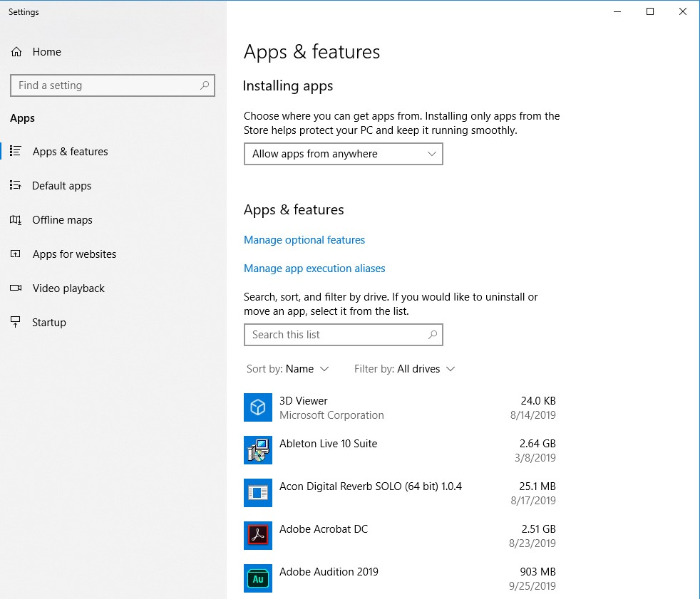Click the Home icon in sidebar
The height and width of the screenshot is (599, 700).
coord(16,52)
